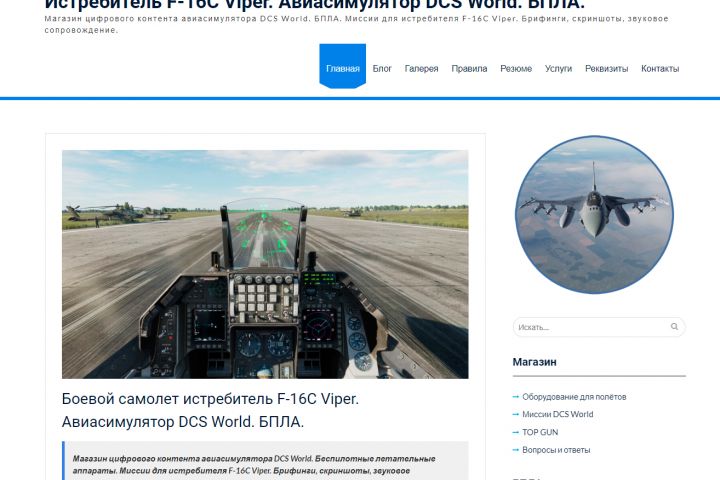Open the Главная menu item
This screenshot has width=720, height=480.
[x=343, y=68]
